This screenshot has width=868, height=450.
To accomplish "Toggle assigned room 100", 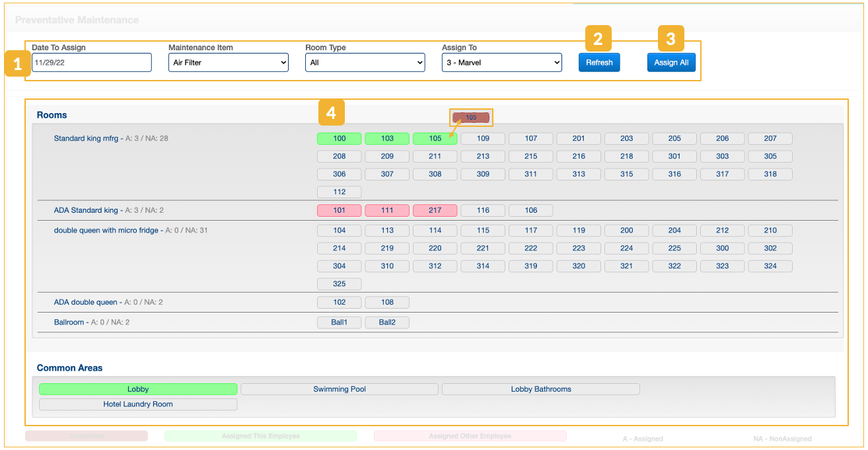I will point(340,139).
